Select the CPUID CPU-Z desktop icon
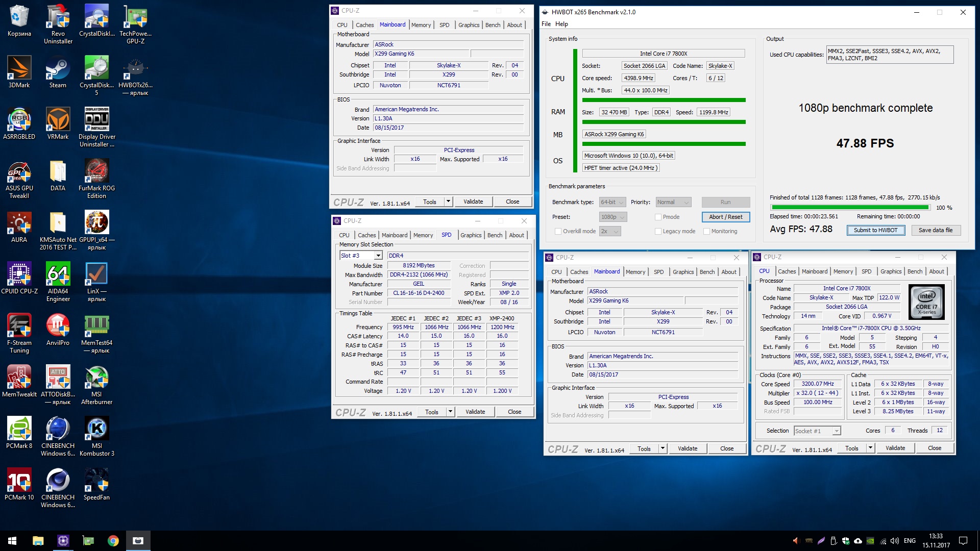 19,278
